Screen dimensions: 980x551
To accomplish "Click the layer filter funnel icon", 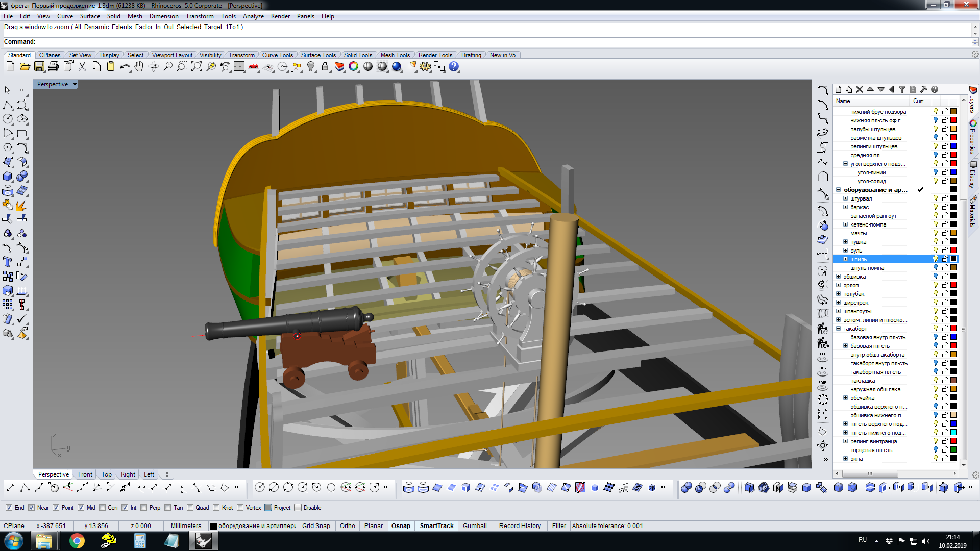I will click(x=902, y=89).
